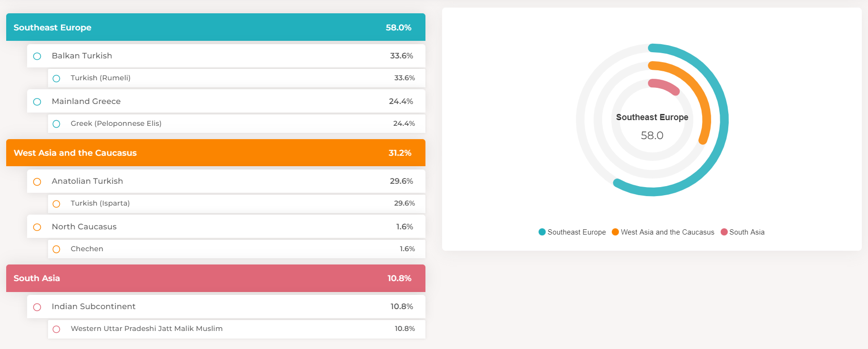Toggle West Asia and the Caucasus legend entry
Viewport: 868px width, 349px height.
click(663, 232)
